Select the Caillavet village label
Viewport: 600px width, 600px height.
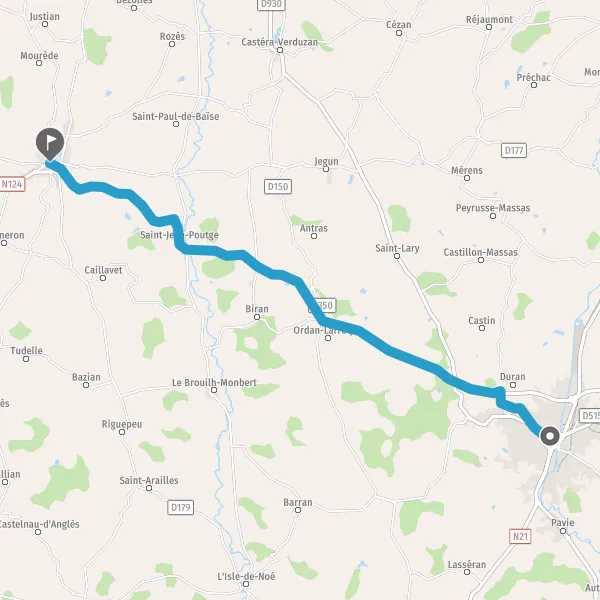point(103,270)
